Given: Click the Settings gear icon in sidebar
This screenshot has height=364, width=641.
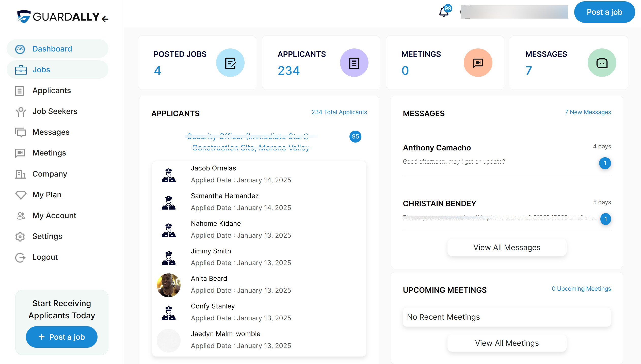Looking at the screenshot, I should (x=20, y=236).
